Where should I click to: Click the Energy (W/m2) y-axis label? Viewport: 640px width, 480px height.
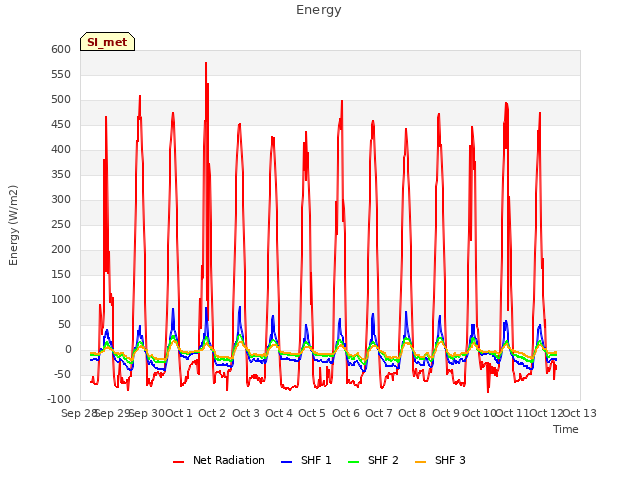coord(13,225)
